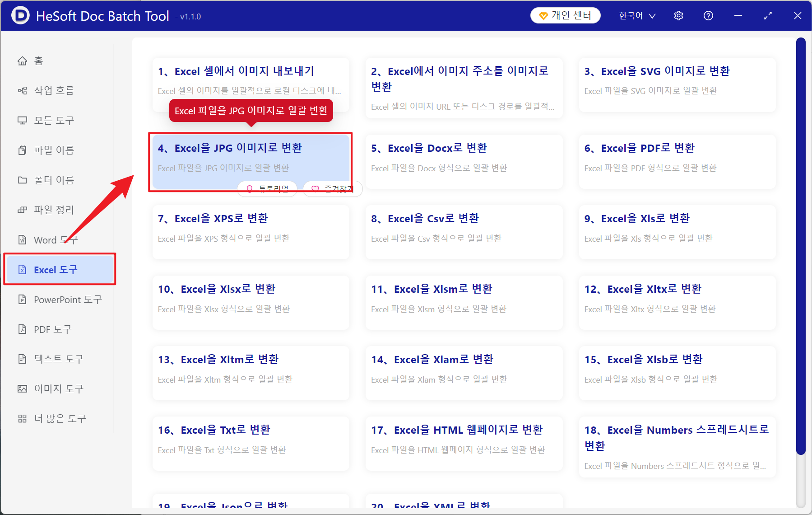Open 'Excel을 XPS로 변환' card

(x=251, y=232)
